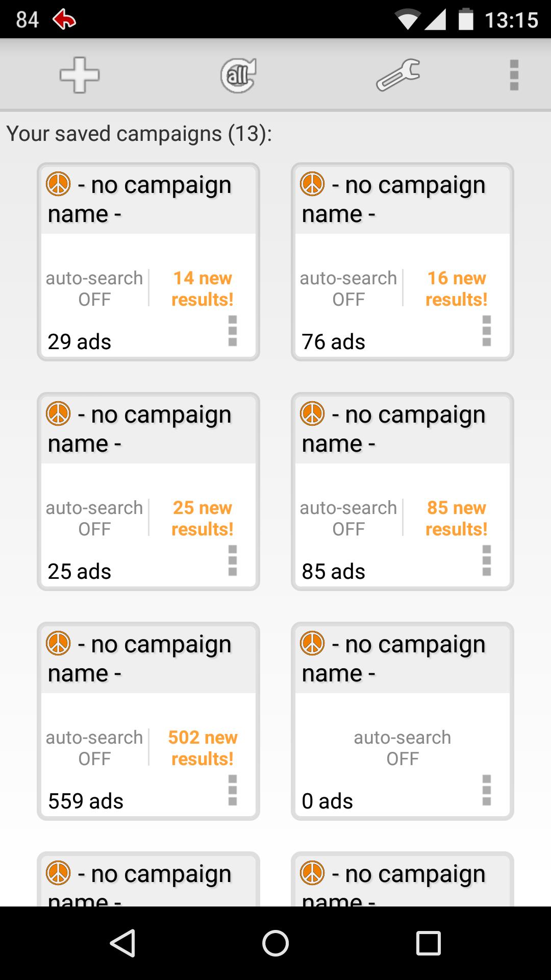Open the toolbar overflow menu
This screenshot has height=980, width=551.
[513, 75]
